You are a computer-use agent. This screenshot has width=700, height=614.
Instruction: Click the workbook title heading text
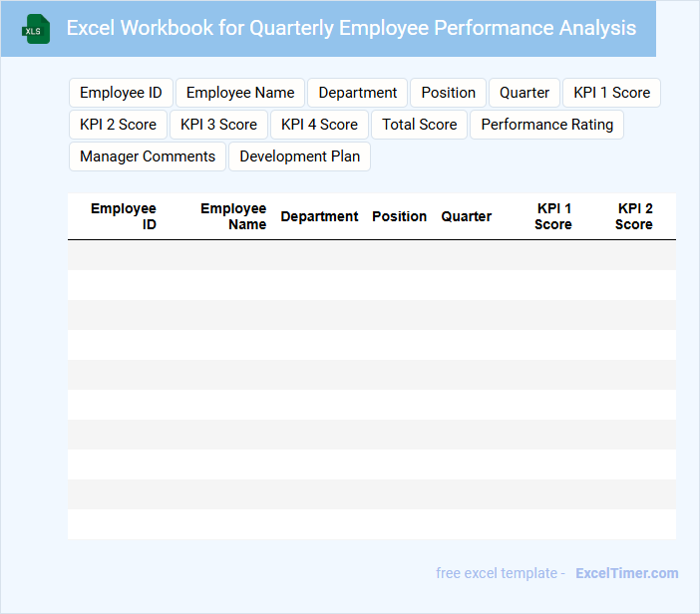351,28
